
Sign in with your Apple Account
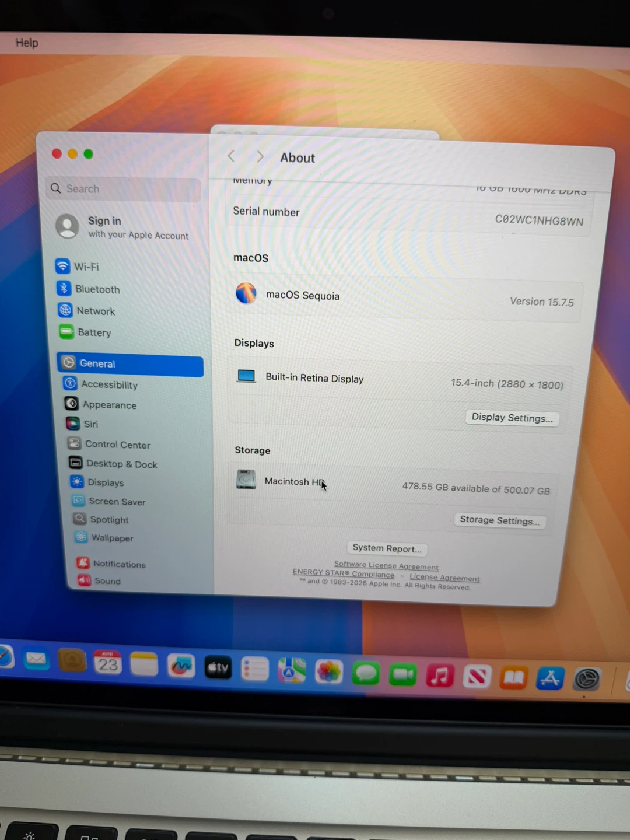138,228
